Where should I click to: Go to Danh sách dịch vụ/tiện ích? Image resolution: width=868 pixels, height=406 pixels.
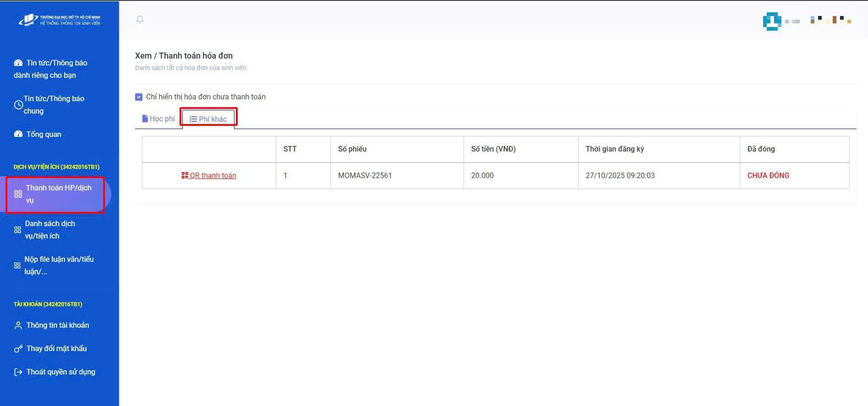pos(50,230)
